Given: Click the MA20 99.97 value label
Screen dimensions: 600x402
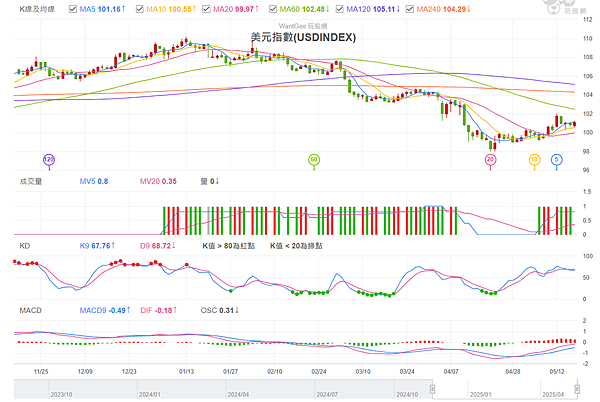Looking at the screenshot, I should (236, 9).
